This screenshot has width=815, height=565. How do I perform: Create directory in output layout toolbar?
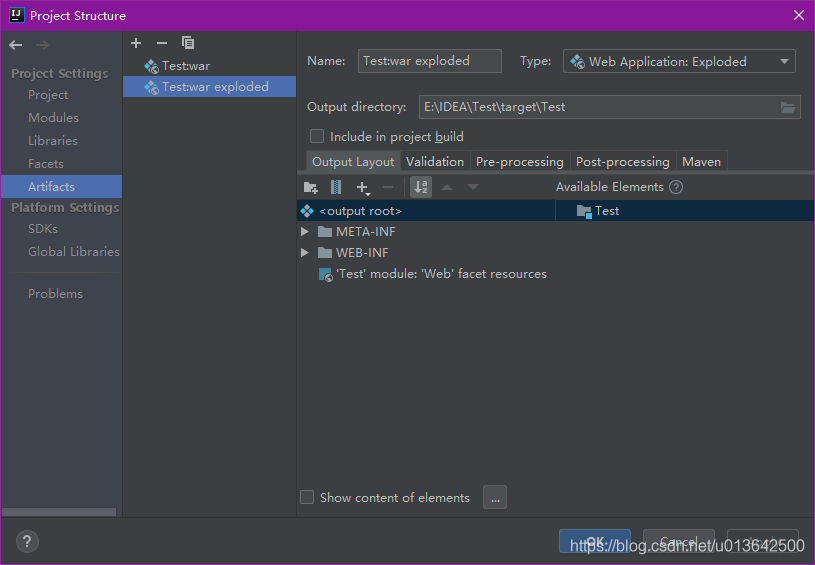click(x=311, y=187)
